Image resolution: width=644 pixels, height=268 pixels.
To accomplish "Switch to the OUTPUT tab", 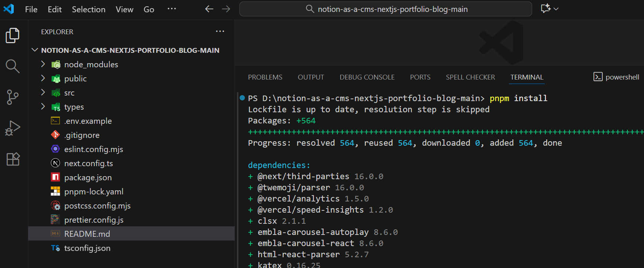I will (x=311, y=77).
